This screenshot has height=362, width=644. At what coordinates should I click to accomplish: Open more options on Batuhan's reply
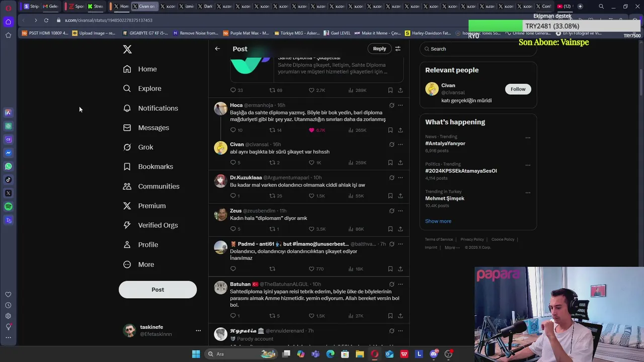click(x=400, y=284)
